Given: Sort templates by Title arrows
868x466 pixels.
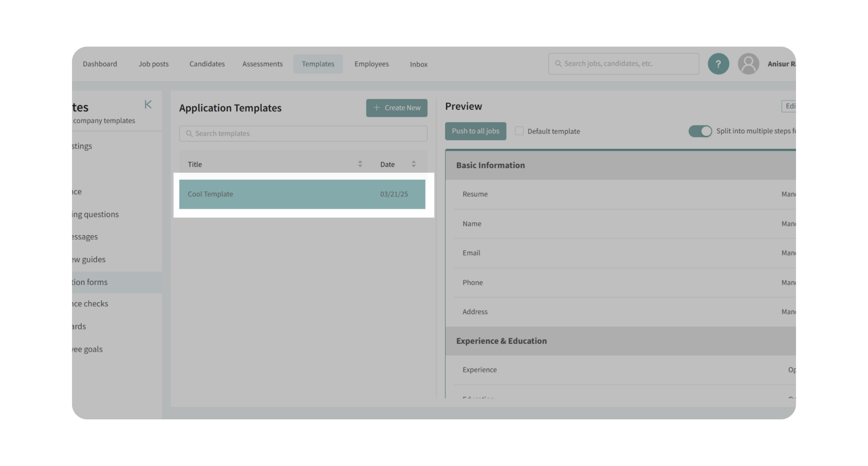Looking at the screenshot, I should (360, 164).
